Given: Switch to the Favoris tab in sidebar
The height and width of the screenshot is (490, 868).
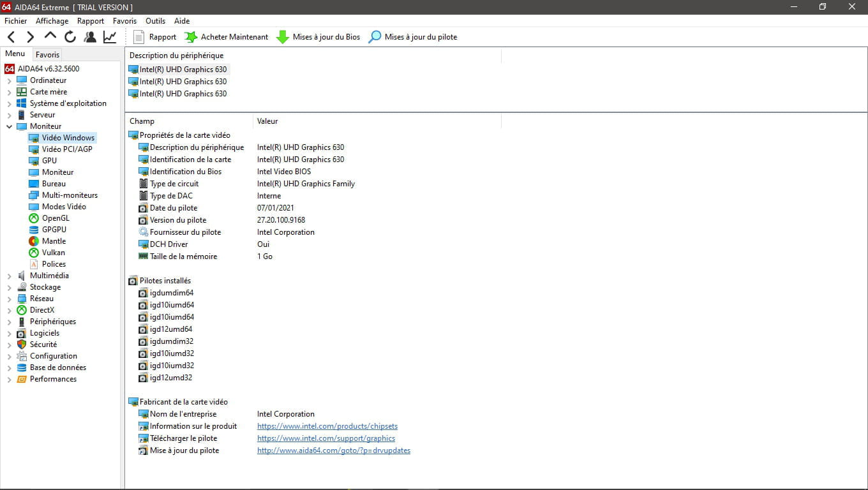Looking at the screenshot, I should (x=48, y=55).
